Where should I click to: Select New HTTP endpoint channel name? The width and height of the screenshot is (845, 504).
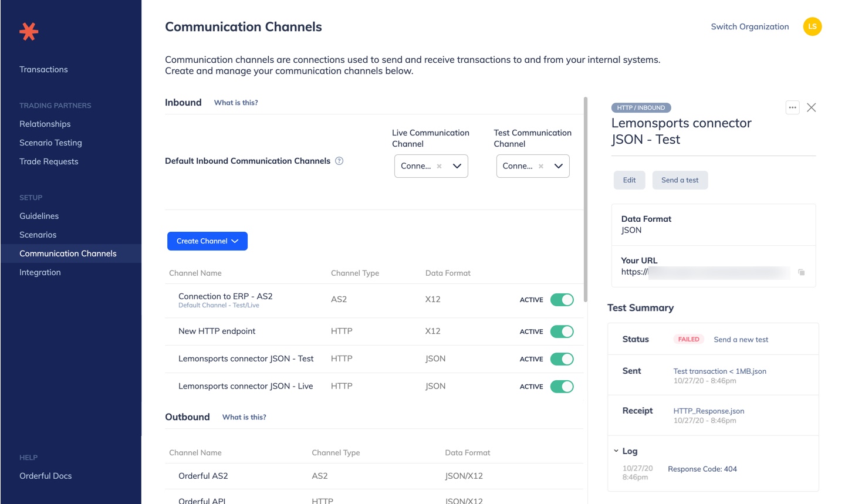coord(217,331)
